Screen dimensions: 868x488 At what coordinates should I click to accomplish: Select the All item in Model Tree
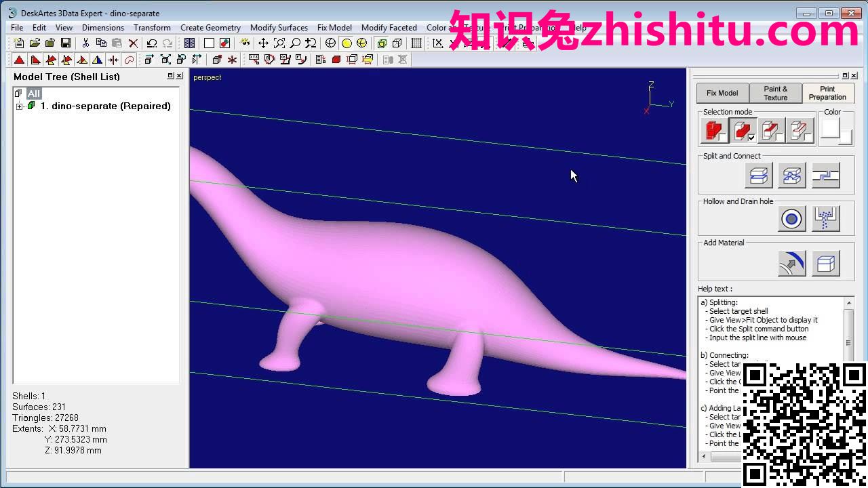pos(33,94)
